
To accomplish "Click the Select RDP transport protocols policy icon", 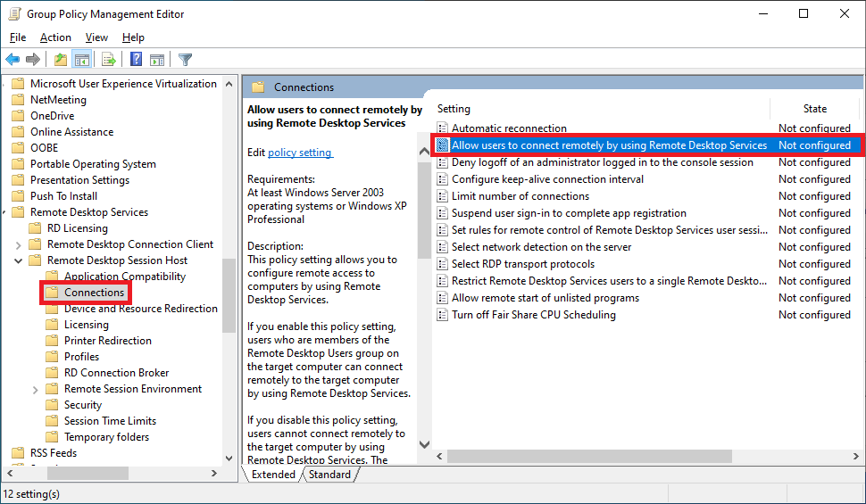I will click(442, 264).
